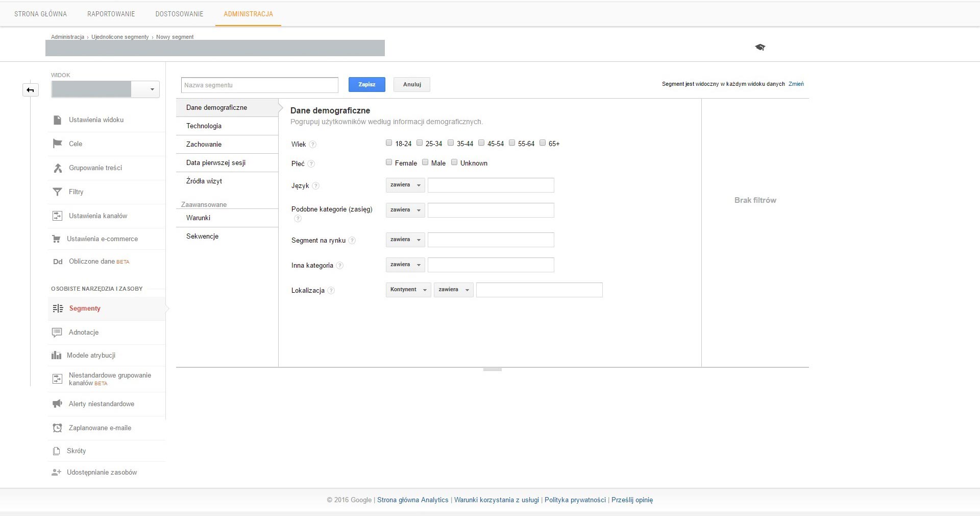This screenshot has height=516, width=980.
Task: Open zawiera dropdown for Inna kategoria
Action: click(x=405, y=265)
